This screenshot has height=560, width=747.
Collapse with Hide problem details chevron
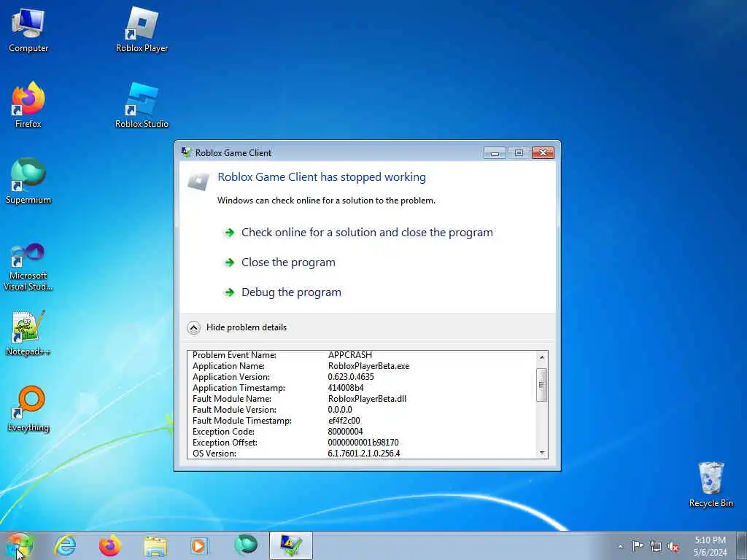193,327
